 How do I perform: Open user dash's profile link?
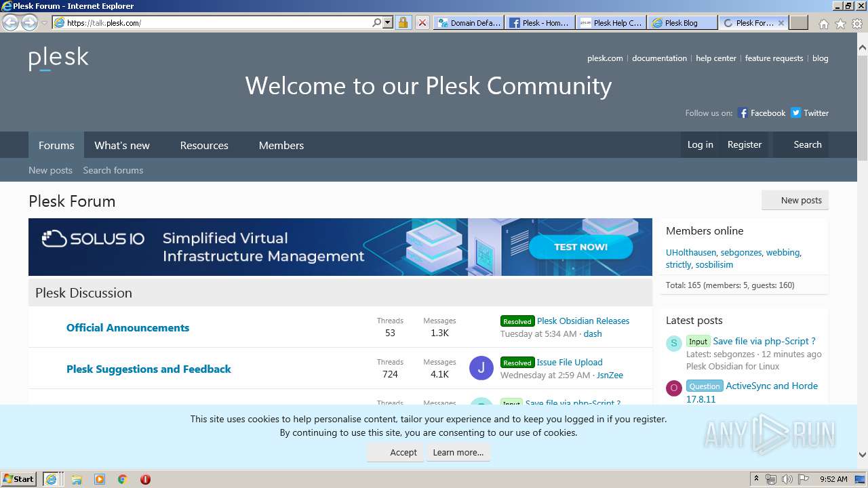[593, 333]
